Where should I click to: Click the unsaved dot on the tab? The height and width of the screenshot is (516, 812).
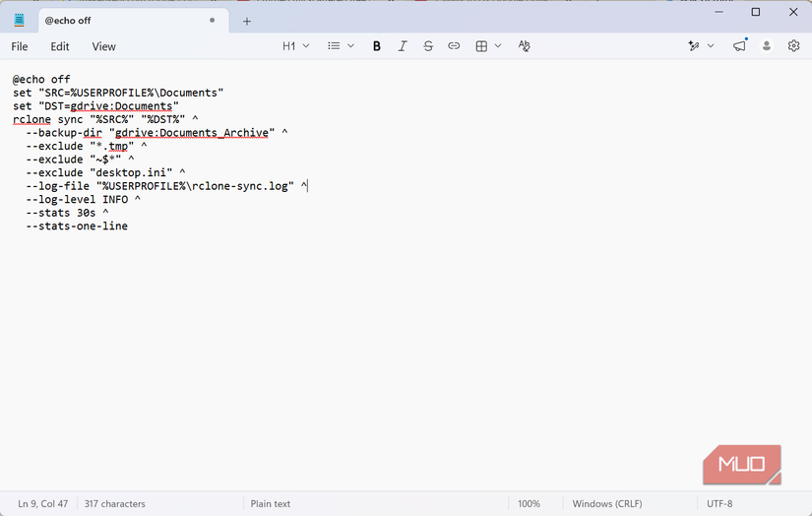(x=212, y=21)
